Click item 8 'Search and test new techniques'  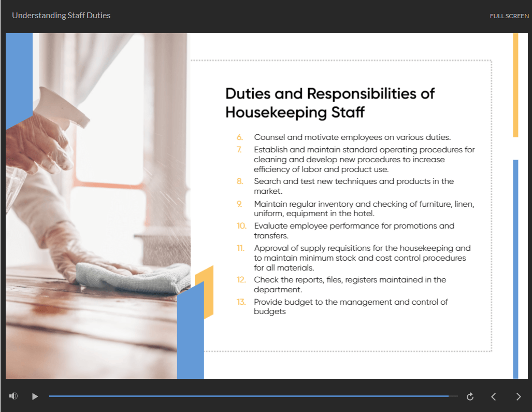click(x=354, y=186)
